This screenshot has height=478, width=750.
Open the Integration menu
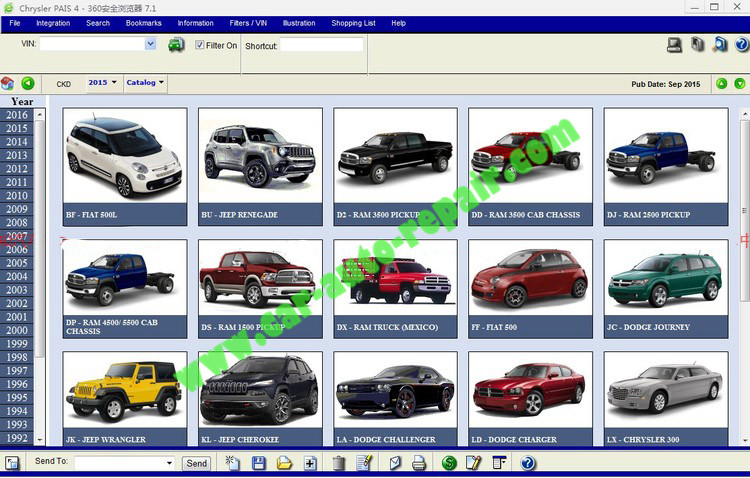coord(53,23)
